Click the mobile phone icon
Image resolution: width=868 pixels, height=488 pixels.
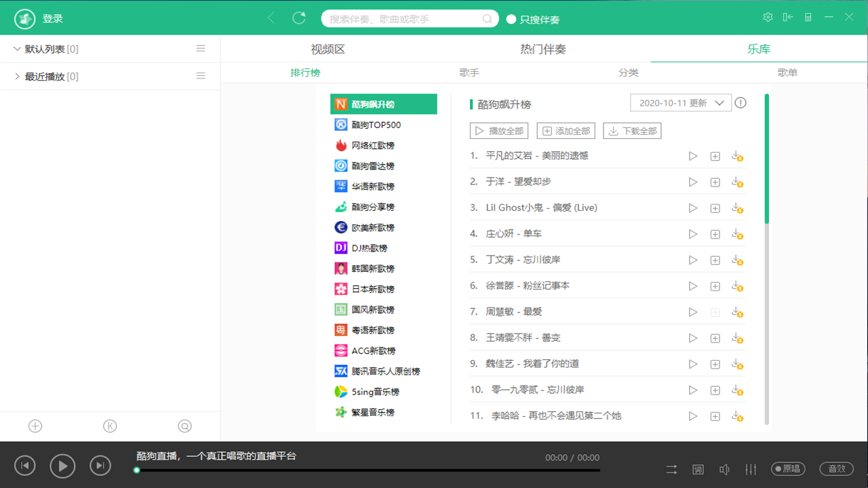pyautogui.click(x=808, y=18)
